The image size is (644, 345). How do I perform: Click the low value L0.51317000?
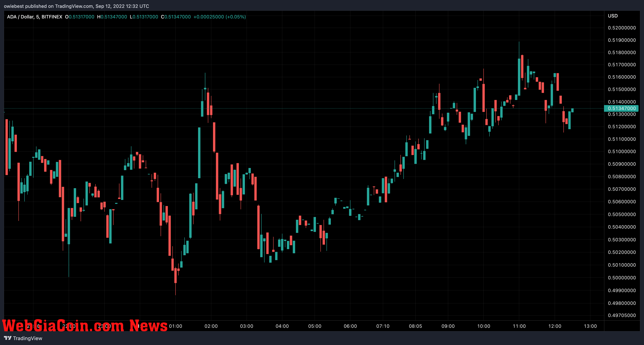point(144,17)
